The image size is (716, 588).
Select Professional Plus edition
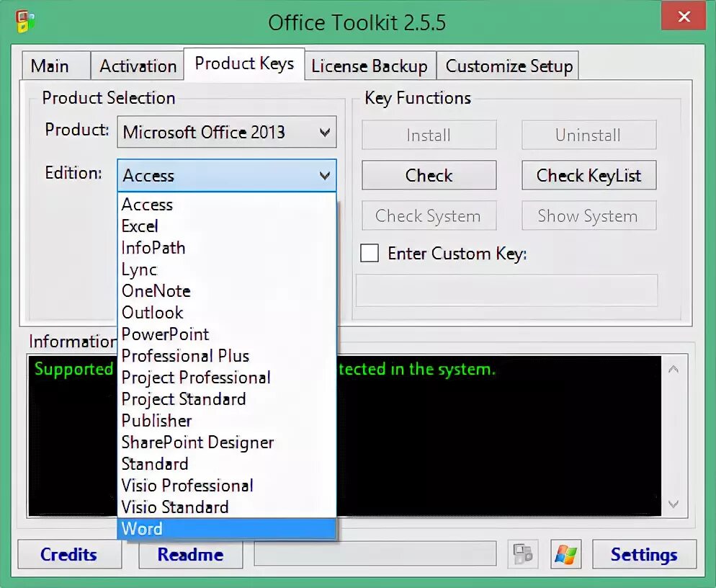pos(227,356)
